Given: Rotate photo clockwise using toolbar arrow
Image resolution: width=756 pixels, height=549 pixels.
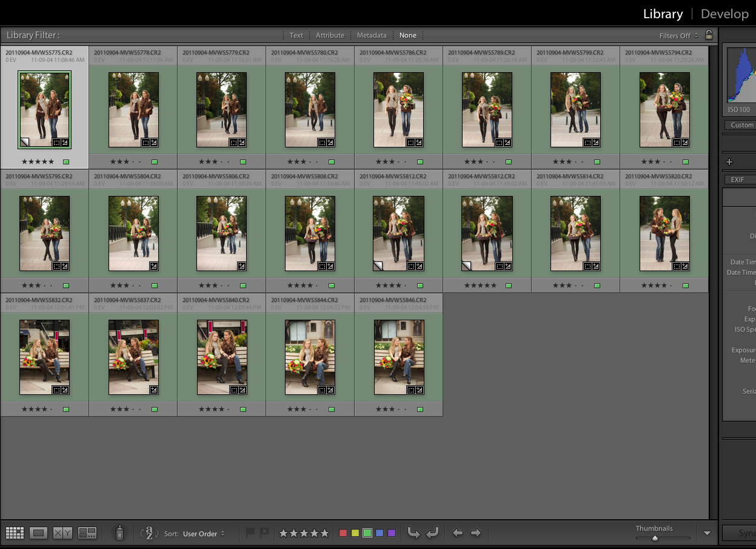Looking at the screenshot, I should coord(432,533).
